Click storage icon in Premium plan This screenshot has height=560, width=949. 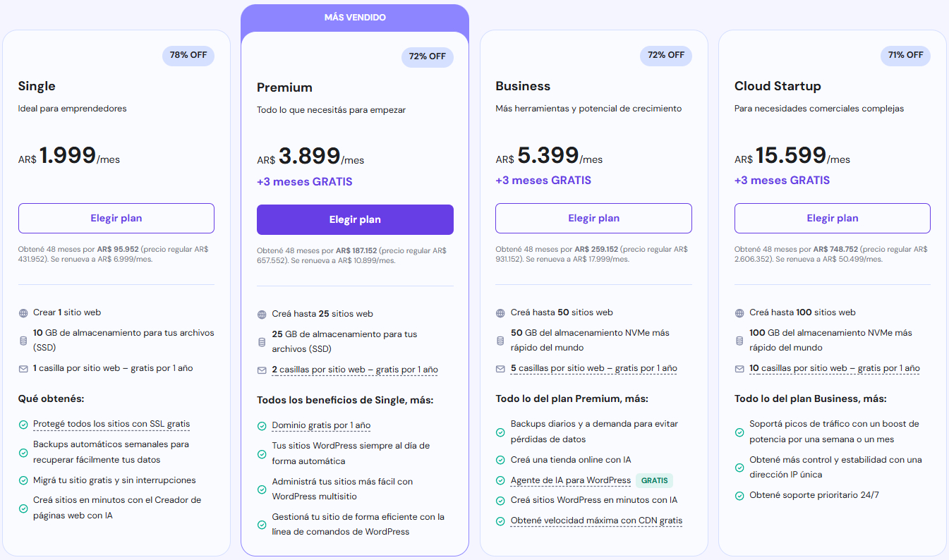(x=262, y=342)
